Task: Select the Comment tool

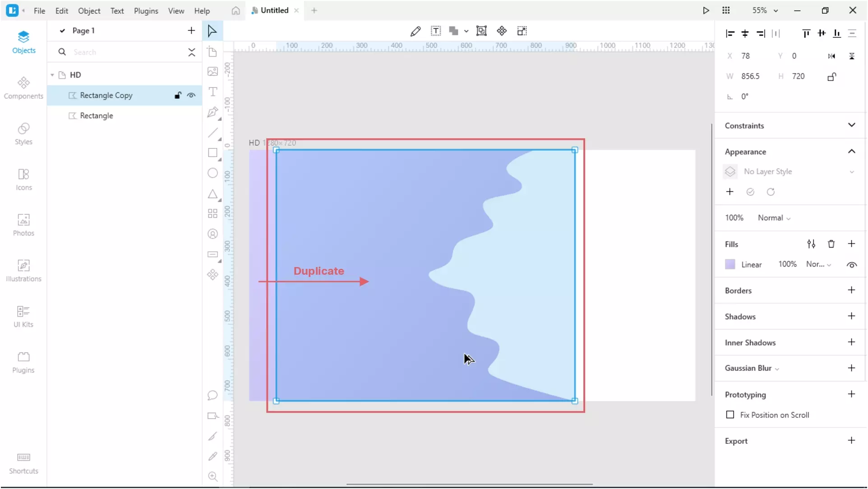Action: point(212,396)
